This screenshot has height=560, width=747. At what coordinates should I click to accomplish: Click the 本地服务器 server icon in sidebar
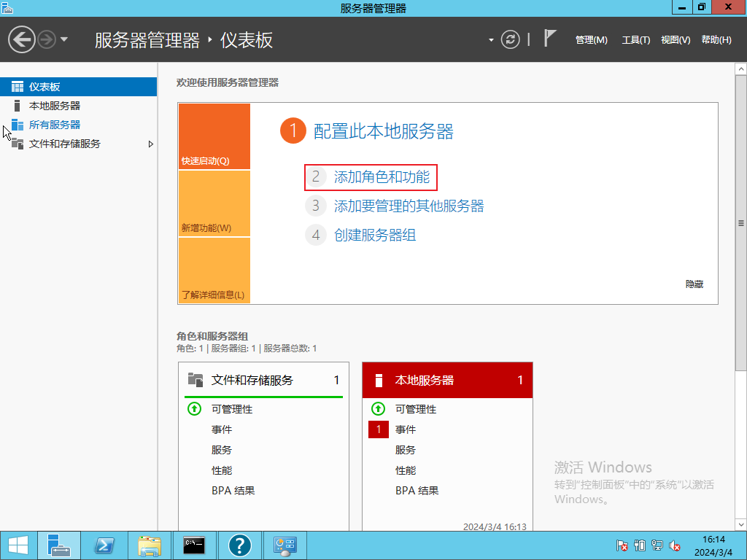18,106
